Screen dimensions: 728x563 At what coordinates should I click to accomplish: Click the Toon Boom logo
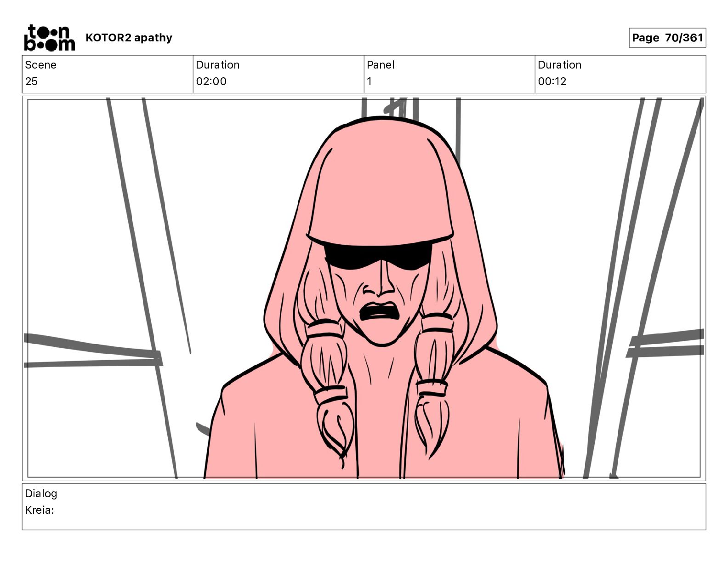pyautogui.click(x=49, y=38)
